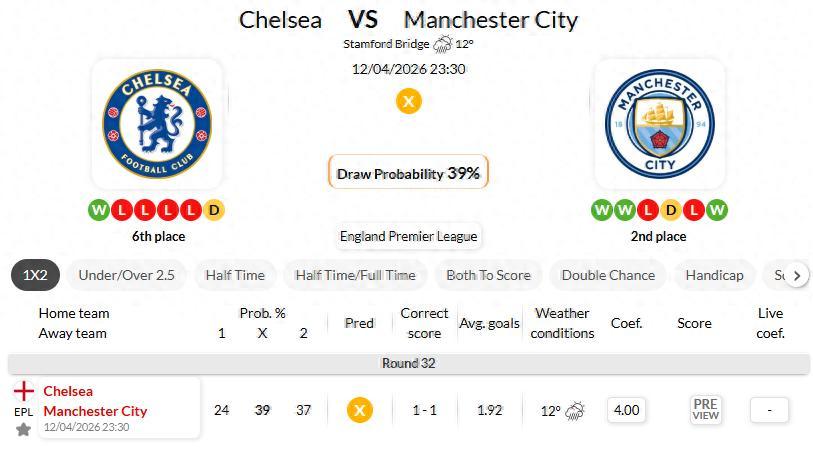Open the Half Time/Full Time tab
Viewport: 813px width, 451px height.
click(355, 275)
